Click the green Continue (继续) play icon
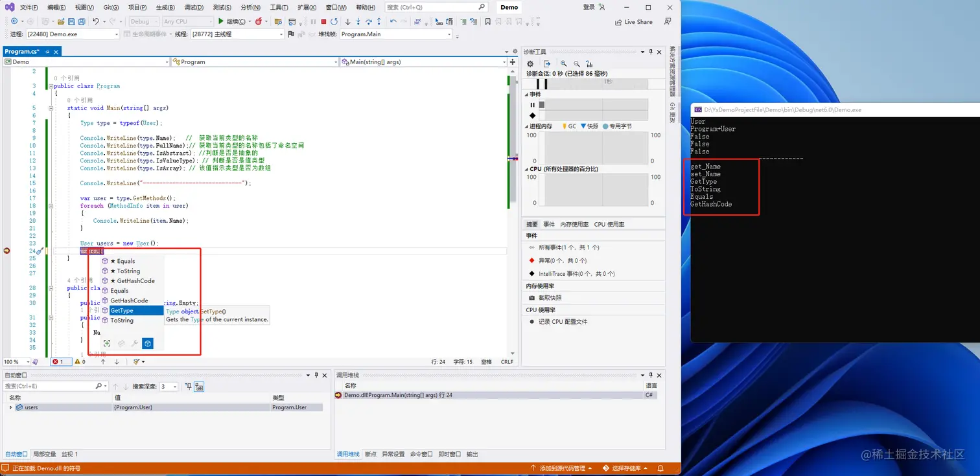 pos(221,21)
